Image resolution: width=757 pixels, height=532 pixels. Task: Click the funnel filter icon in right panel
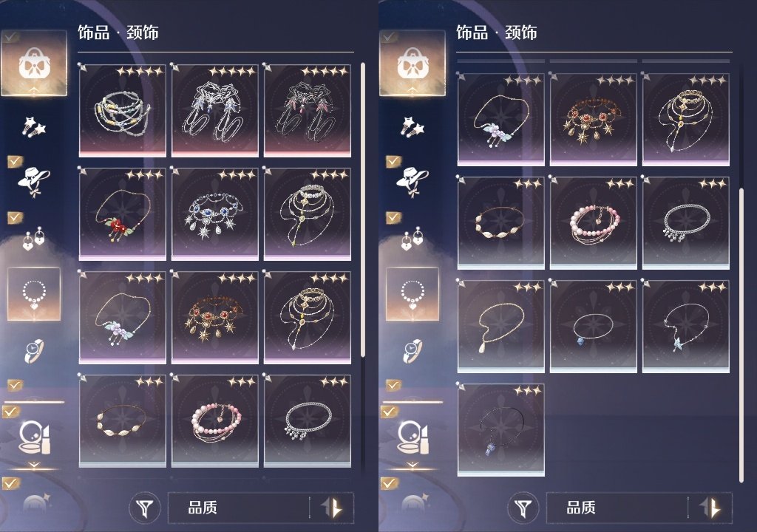(x=523, y=508)
